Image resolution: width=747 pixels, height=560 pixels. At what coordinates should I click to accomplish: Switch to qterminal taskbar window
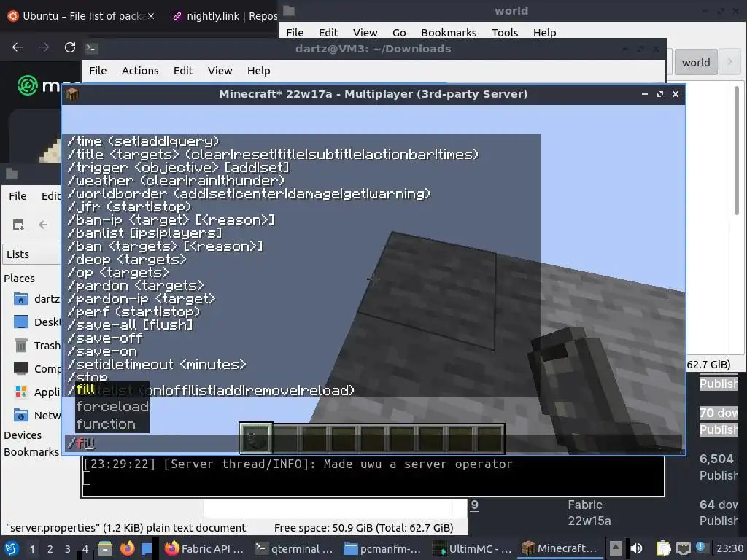tap(293, 548)
